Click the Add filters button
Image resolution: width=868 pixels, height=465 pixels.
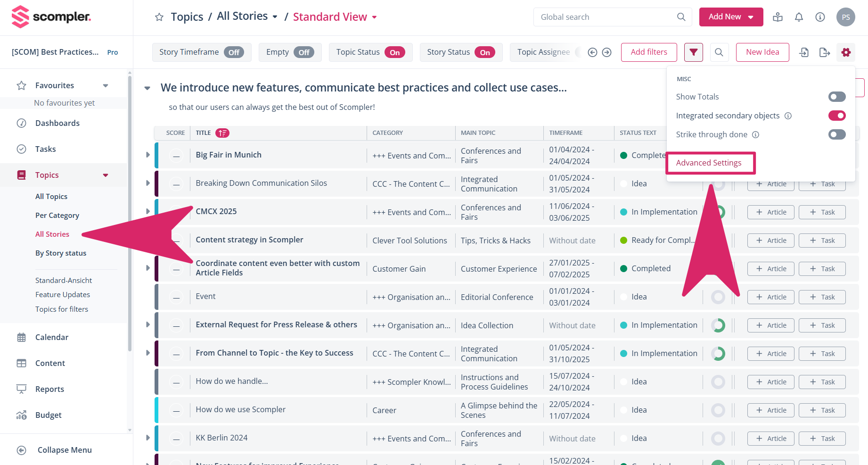coord(648,52)
